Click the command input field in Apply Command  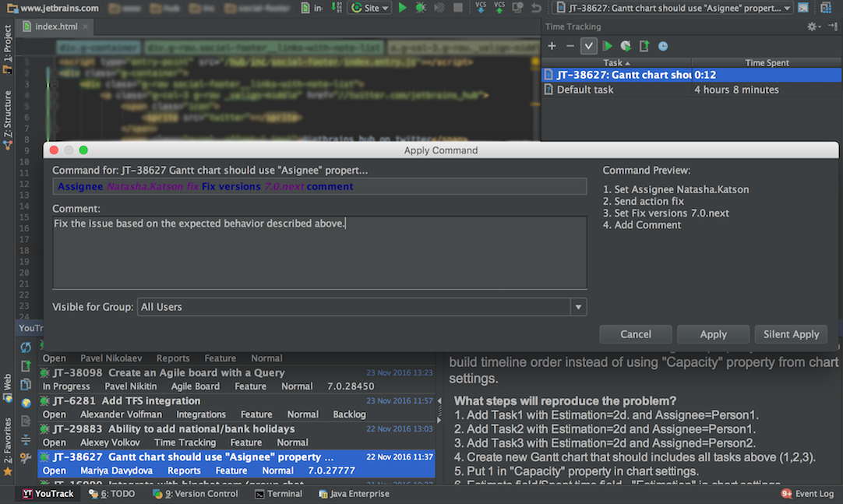319,186
